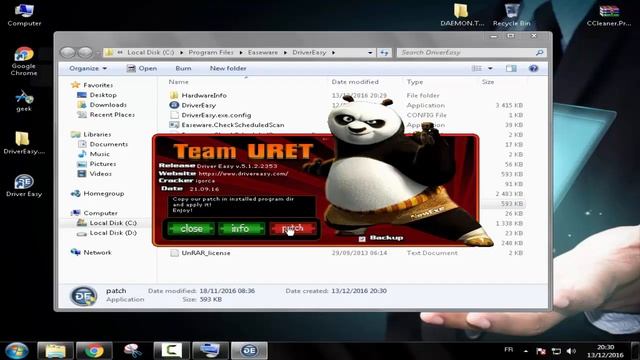Sort by Size column header
This screenshot has width=640, height=360.
(x=488, y=82)
